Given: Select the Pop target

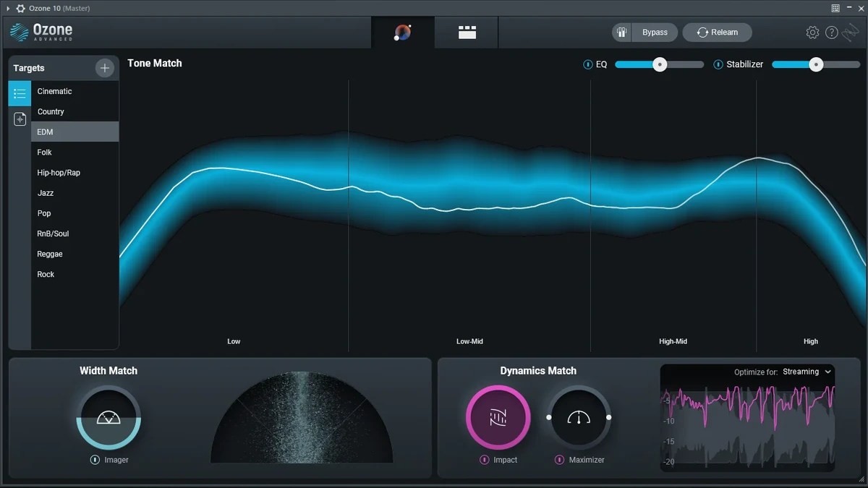Looking at the screenshot, I should tap(75, 213).
